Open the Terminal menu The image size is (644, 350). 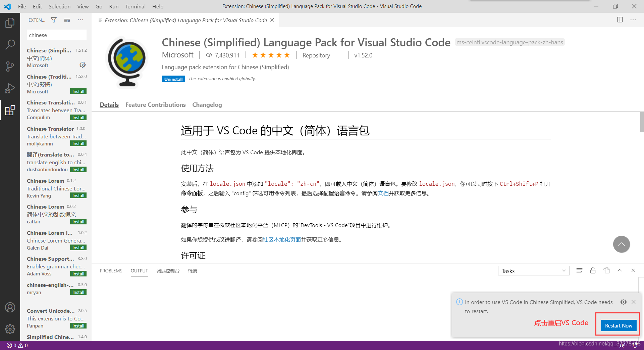click(x=135, y=6)
